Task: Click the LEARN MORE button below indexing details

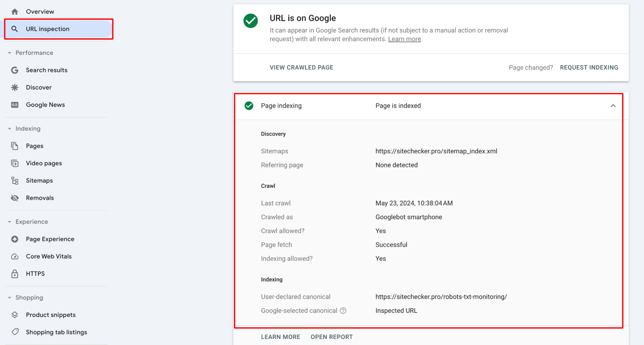Action: click(280, 337)
